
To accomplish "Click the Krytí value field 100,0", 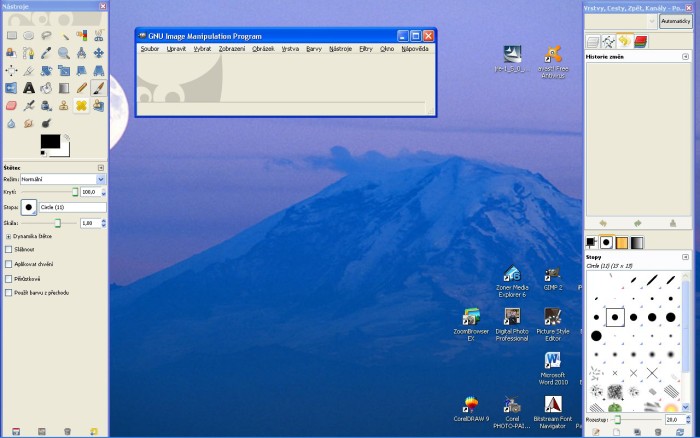I will (91, 192).
